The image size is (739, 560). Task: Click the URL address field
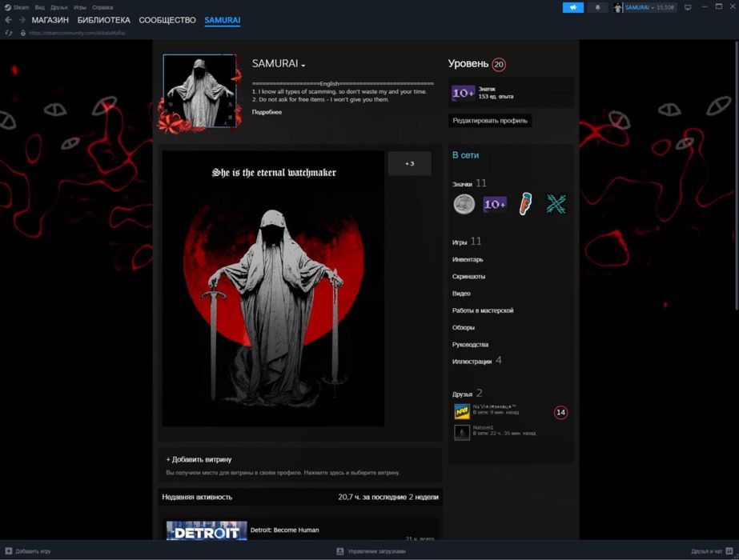tap(78, 33)
